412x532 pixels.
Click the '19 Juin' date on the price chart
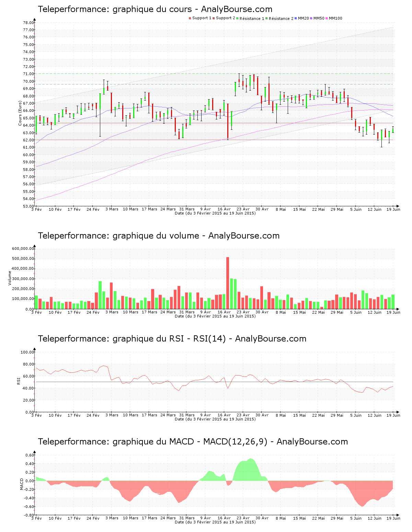(393, 209)
